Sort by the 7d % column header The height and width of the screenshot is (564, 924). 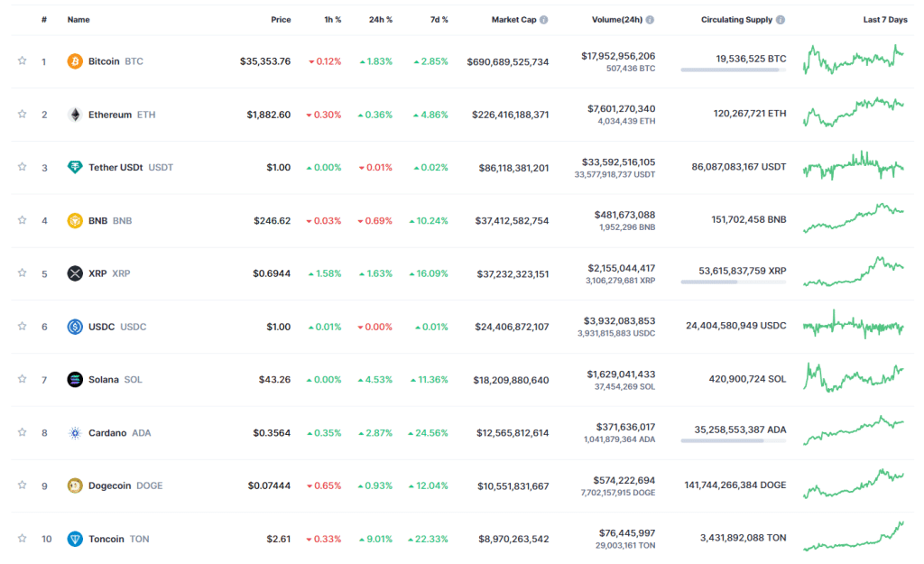pos(439,20)
